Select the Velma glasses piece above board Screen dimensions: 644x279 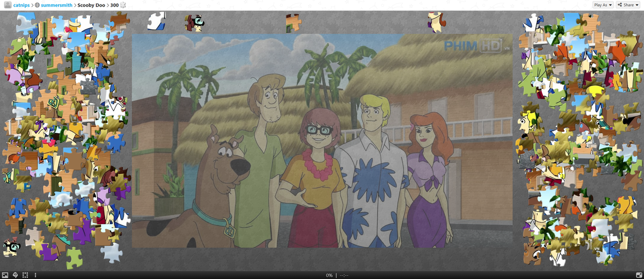pos(194,23)
